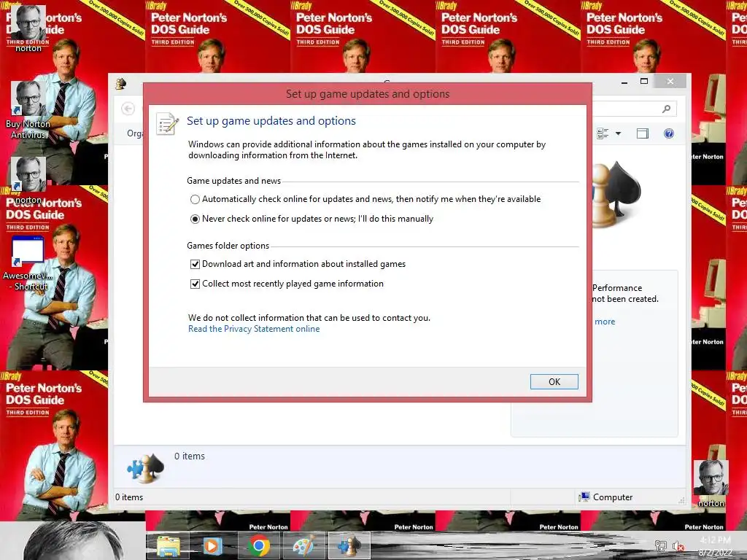Image resolution: width=747 pixels, height=560 pixels.
Task: Open Read the Privacy Statement online link
Action: [x=254, y=329]
